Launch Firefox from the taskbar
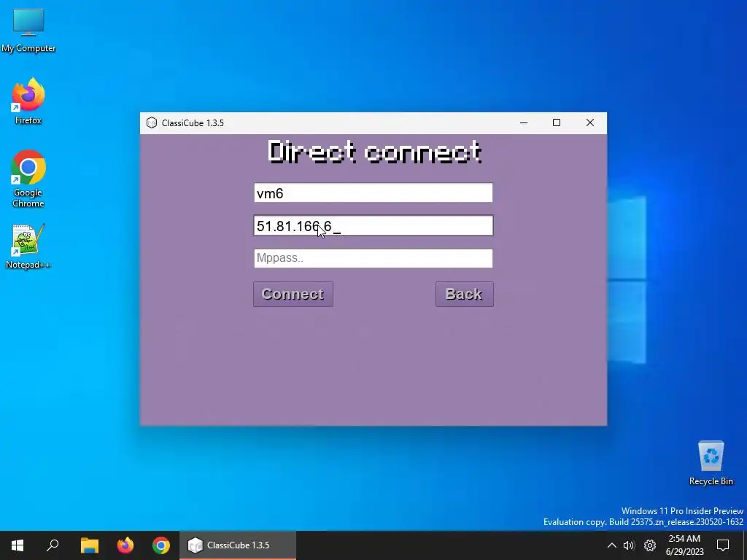Viewport: 747px width, 560px height. [125, 545]
